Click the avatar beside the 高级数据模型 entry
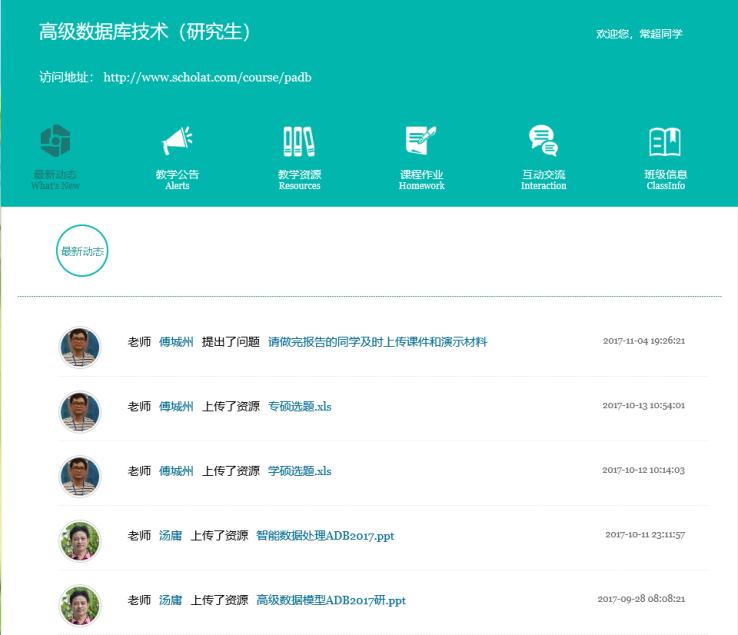The width and height of the screenshot is (738, 635). pos(80,605)
